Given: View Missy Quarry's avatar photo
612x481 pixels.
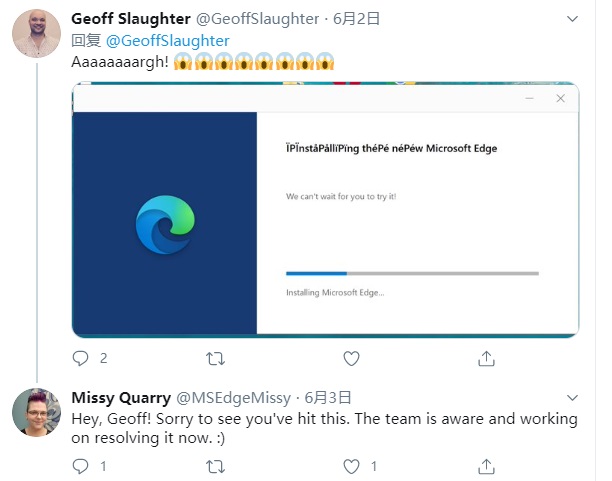Looking at the screenshot, I should 36,411.
